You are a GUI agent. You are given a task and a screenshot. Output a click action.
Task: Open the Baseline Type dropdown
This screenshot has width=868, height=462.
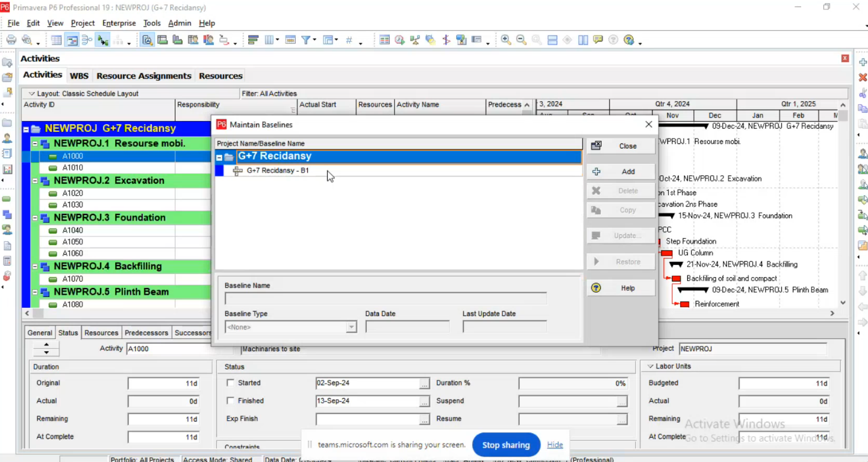click(351, 327)
